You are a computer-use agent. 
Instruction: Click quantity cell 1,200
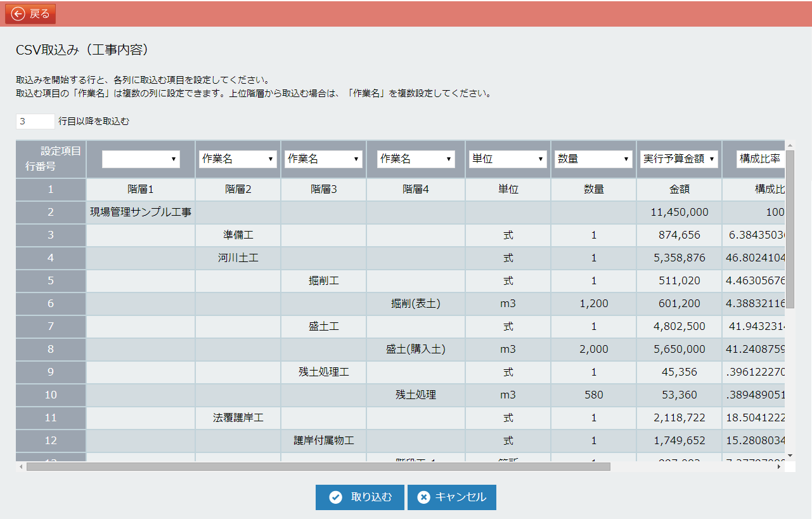(593, 303)
